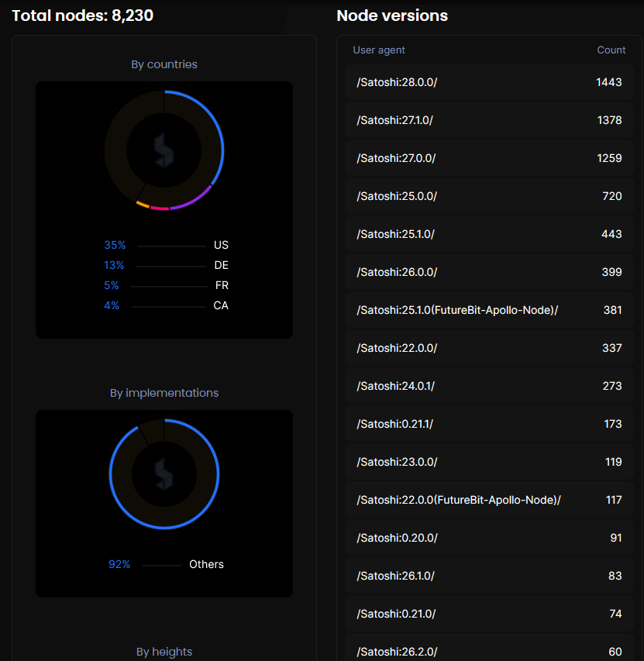
Task: Click the count value 173
Action: 613,424
